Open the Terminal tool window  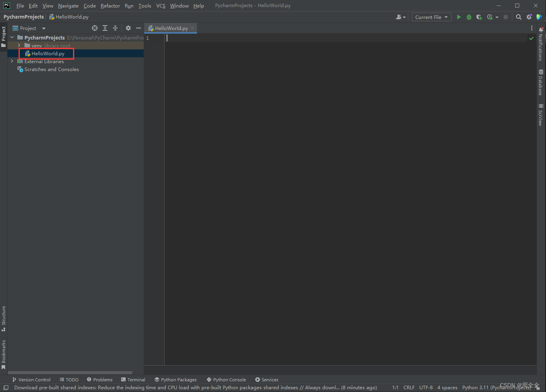(133, 380)
